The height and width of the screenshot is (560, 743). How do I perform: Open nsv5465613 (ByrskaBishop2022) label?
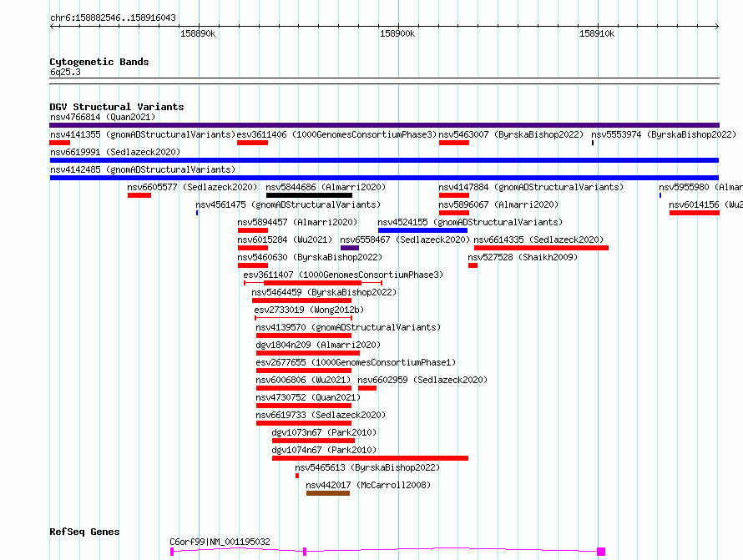tap(367, 467)
